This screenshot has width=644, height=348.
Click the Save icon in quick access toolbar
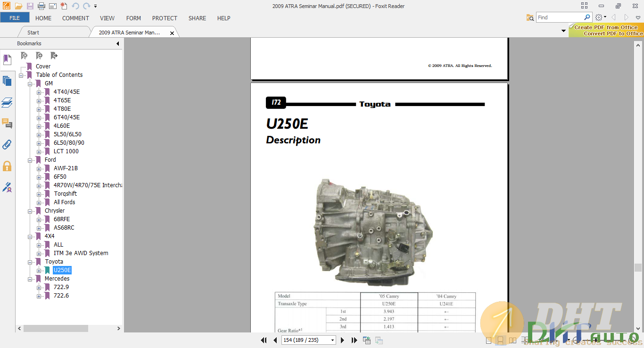(x=30, y=6)
